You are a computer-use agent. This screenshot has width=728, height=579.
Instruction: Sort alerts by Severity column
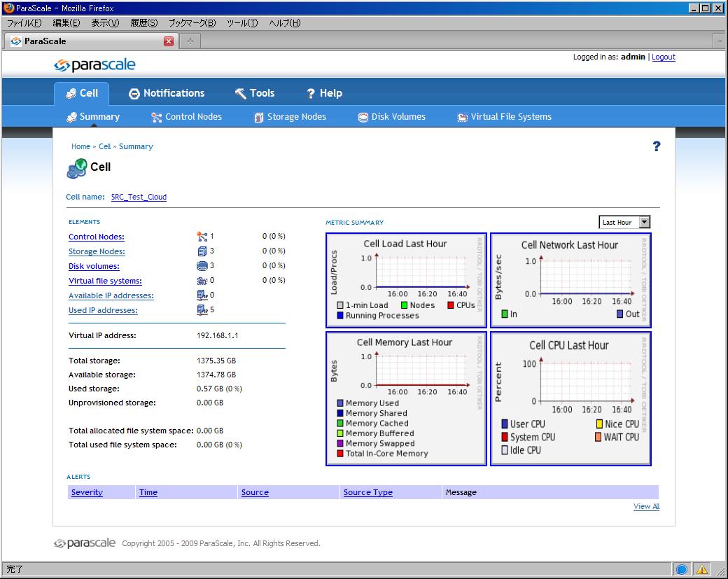[87, 492]
